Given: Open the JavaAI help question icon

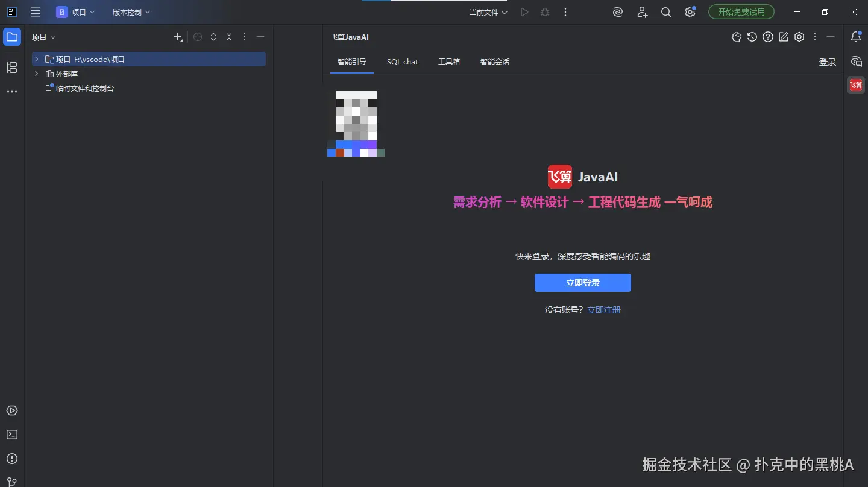Looking at the screenshot, I should [x=768, y=37].
